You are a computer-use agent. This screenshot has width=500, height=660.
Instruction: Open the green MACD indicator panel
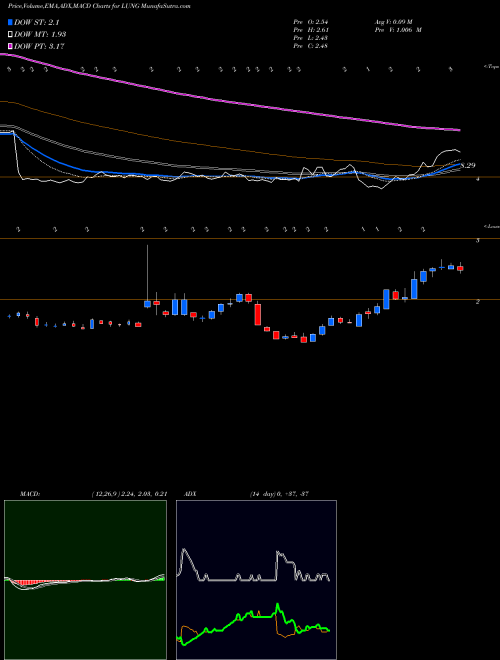85,580
